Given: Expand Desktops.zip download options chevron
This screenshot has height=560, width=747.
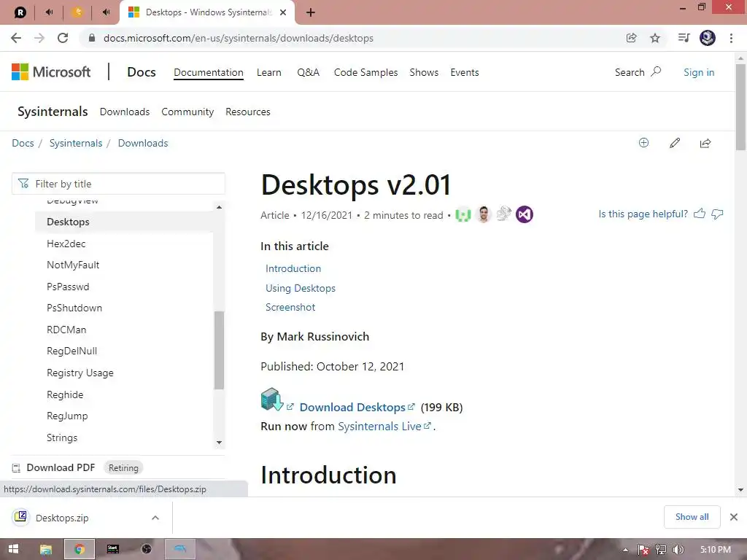Looking at the screenshot, I should [x=155, y=518].
